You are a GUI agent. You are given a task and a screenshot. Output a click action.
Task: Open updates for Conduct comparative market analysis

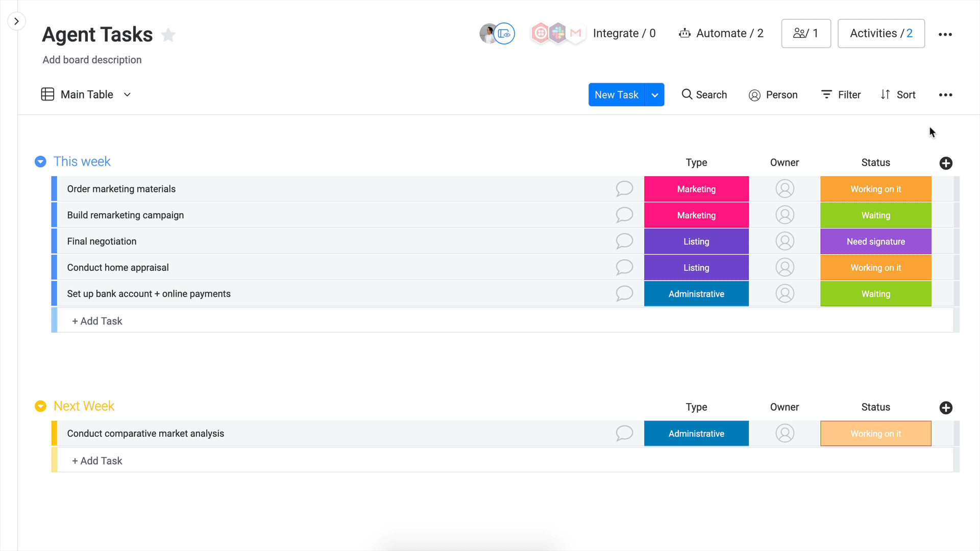pyautogui.click(x=624, y=434)
